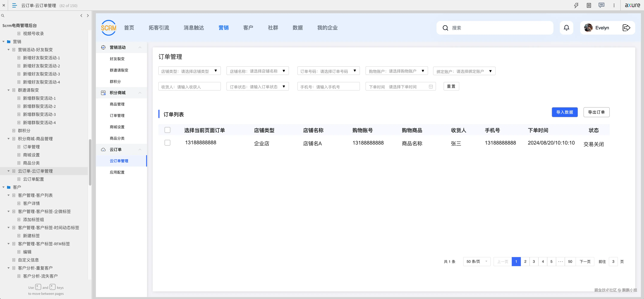This screenshot has height=299, width=644.
Task: Click the 前往 page number input
Action: coord(613,261)
